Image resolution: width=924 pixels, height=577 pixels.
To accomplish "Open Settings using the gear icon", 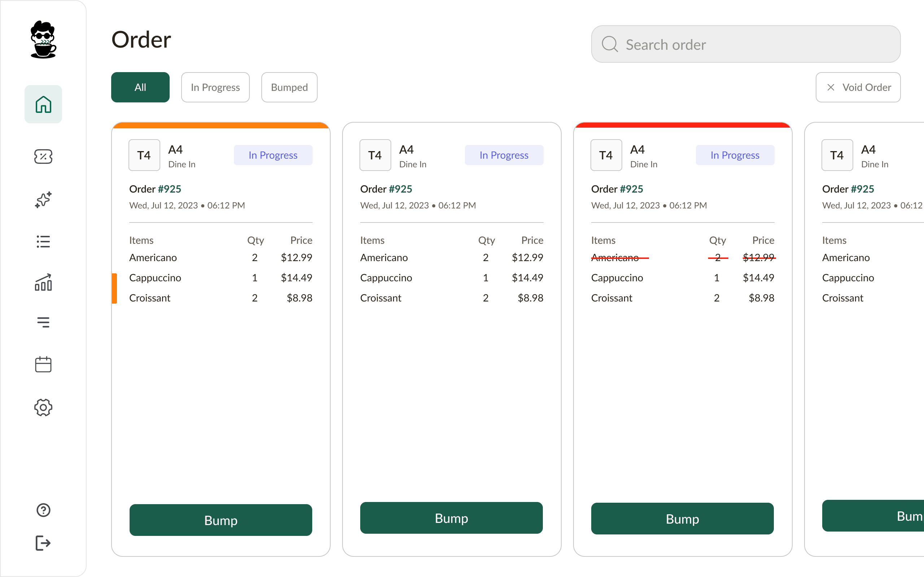I will [x=43, y=407].
